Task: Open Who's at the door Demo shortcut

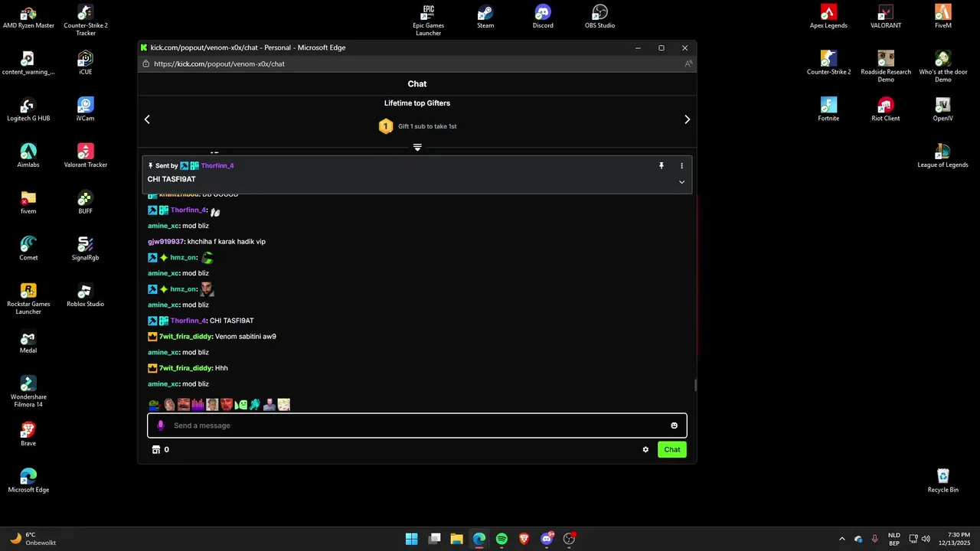Action: [943, 67]
